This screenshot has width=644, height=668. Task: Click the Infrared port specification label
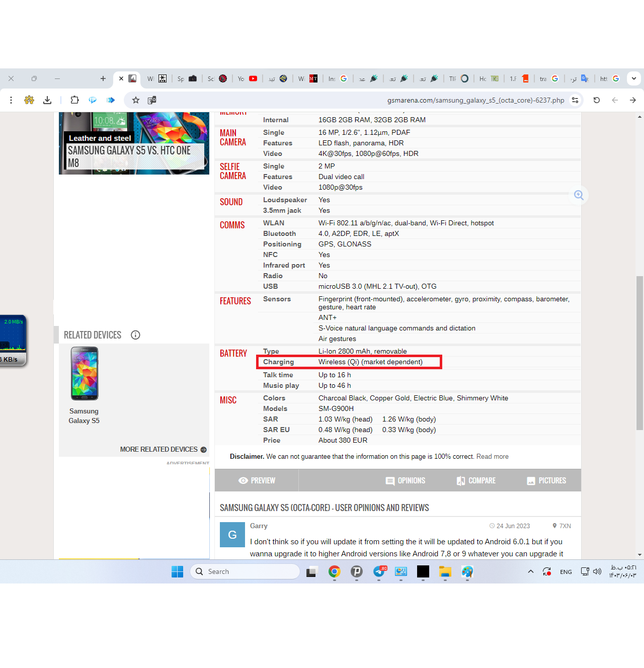tap(284, 265)
